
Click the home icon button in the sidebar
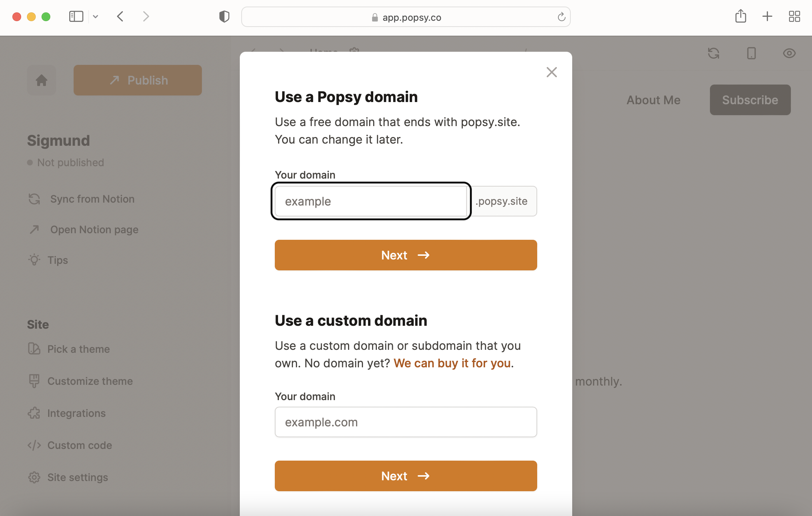(x=42, y=80)
